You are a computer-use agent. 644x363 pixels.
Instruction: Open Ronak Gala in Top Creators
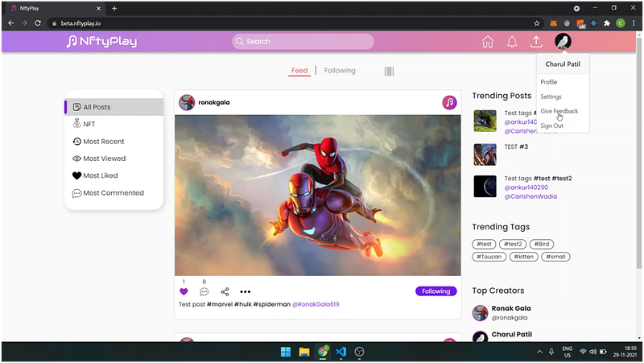511,308
